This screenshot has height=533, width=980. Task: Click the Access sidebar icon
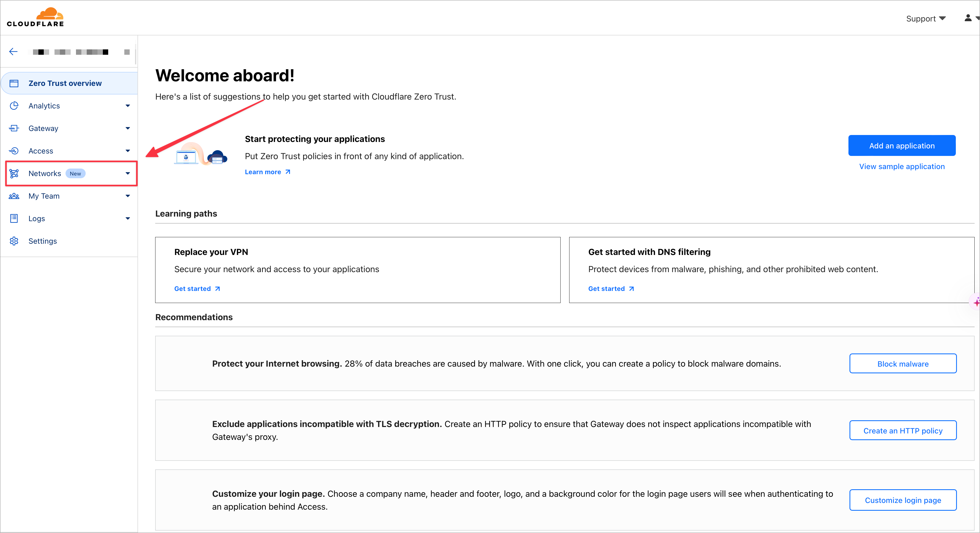(14, 151)
